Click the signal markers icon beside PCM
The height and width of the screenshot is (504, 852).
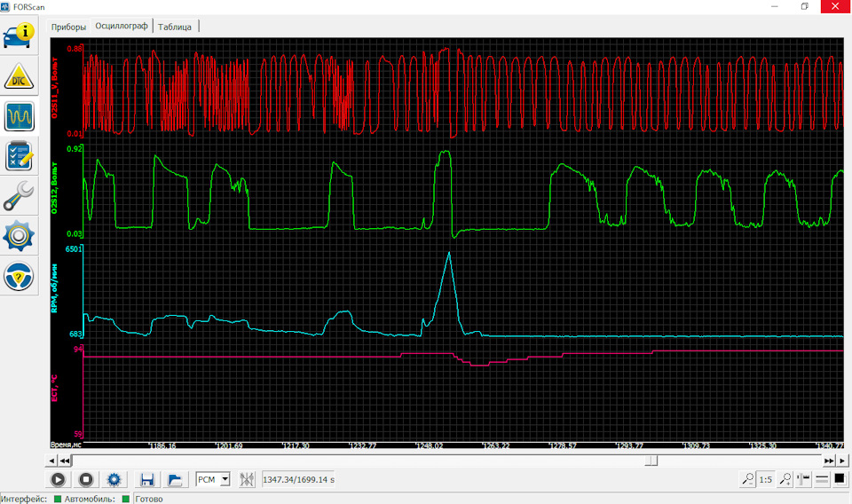tap(247, 479)
